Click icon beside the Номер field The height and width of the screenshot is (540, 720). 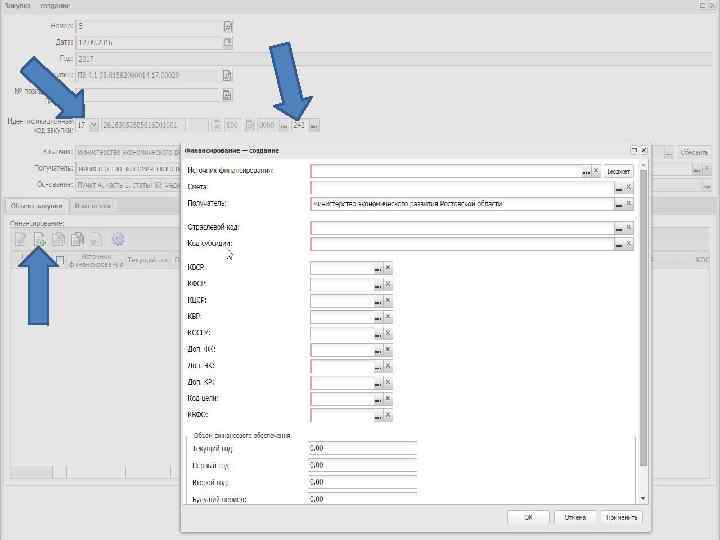(x=228, y=27)
